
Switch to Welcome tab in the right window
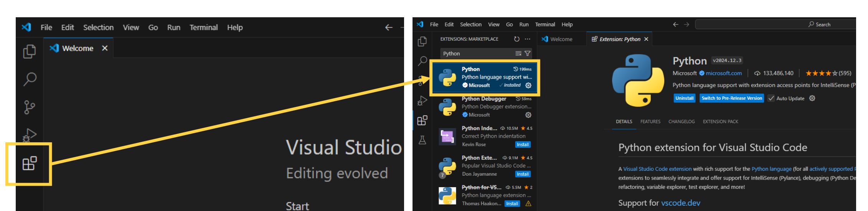point(561,39)
